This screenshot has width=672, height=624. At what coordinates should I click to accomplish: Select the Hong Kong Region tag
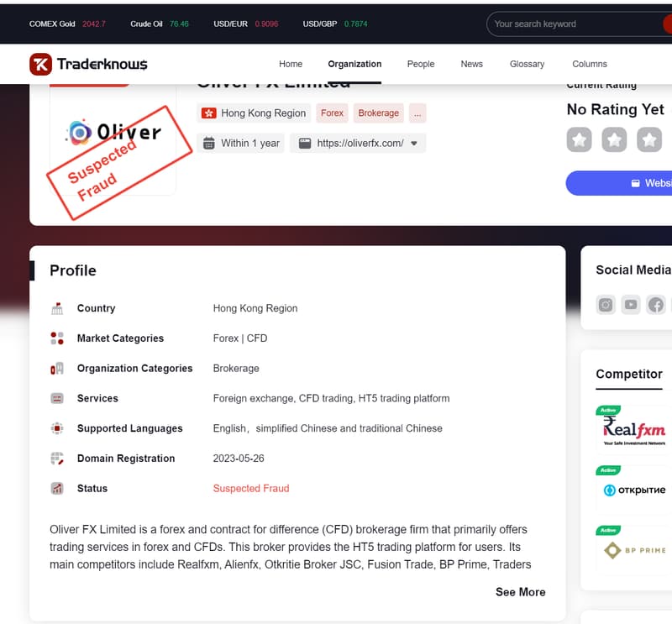(254, 113)
